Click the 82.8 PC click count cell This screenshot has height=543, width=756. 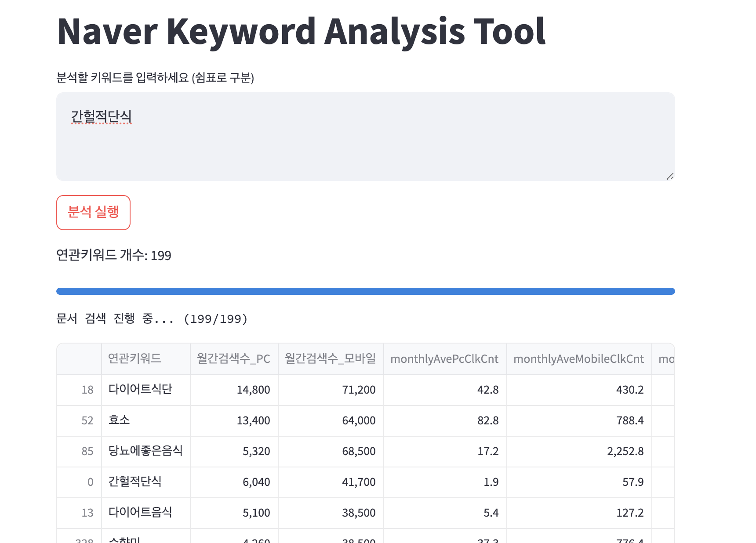coord(445,420)
